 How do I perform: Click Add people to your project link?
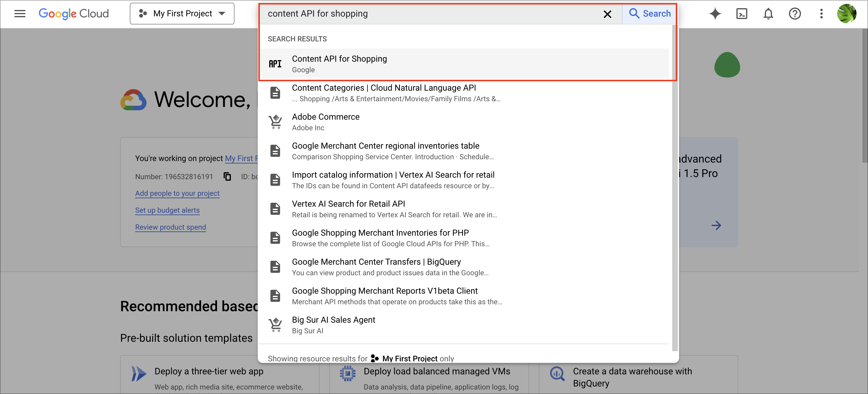tap(177, 193)
